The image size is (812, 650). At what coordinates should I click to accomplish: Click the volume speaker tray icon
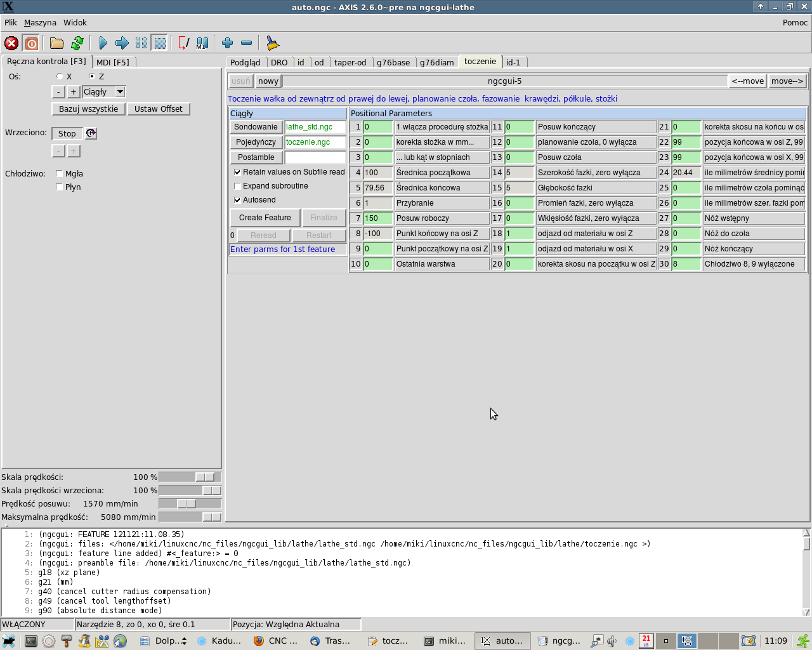[612, 641]
